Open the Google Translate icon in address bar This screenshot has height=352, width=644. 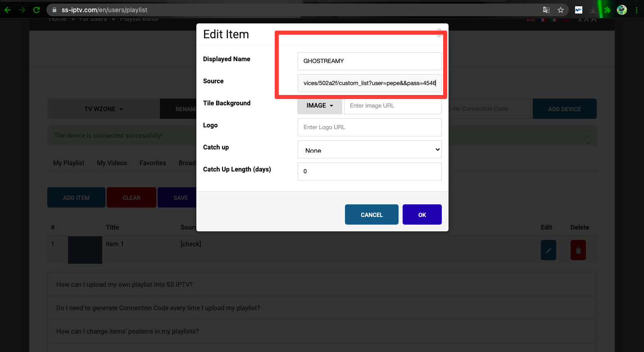546,9
